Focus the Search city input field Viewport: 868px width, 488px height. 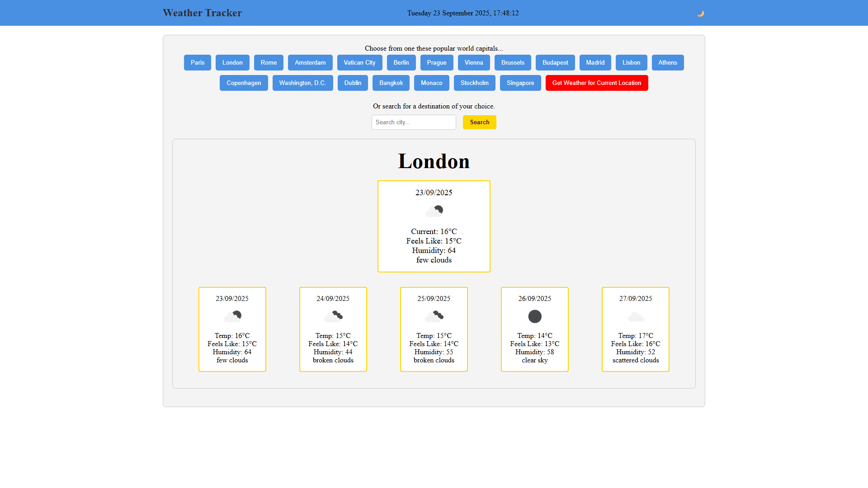coord(414,122)
